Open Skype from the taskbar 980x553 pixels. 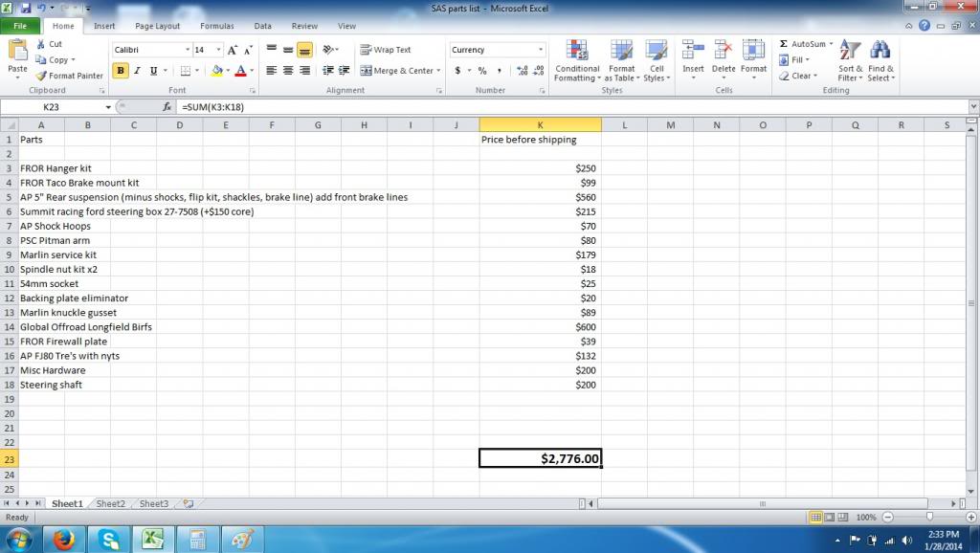(109, 539)
